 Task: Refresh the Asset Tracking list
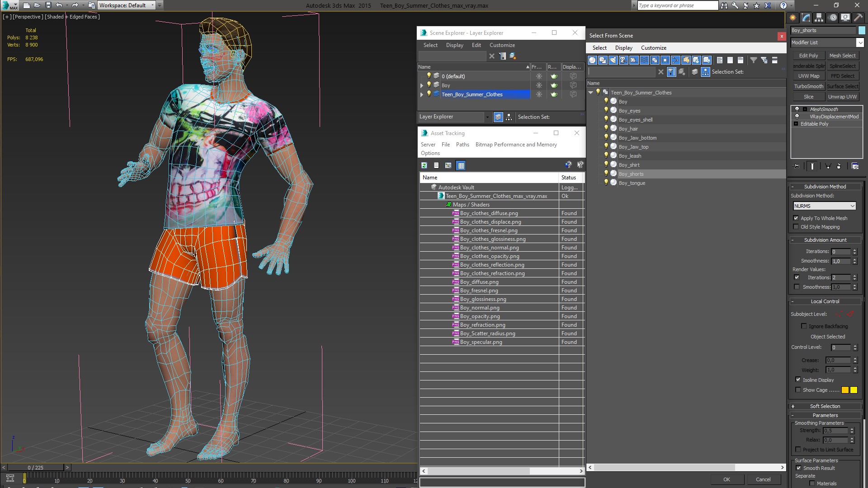424,165
